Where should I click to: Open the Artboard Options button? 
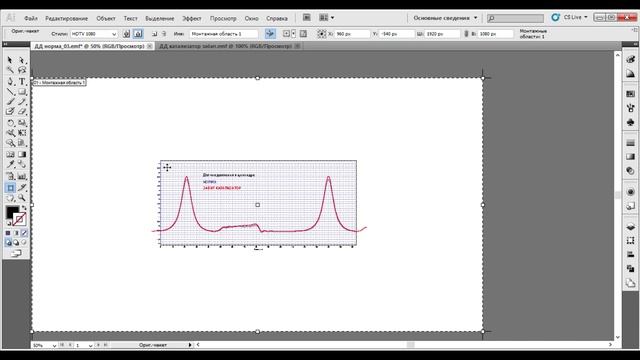[x=303, y=34]
